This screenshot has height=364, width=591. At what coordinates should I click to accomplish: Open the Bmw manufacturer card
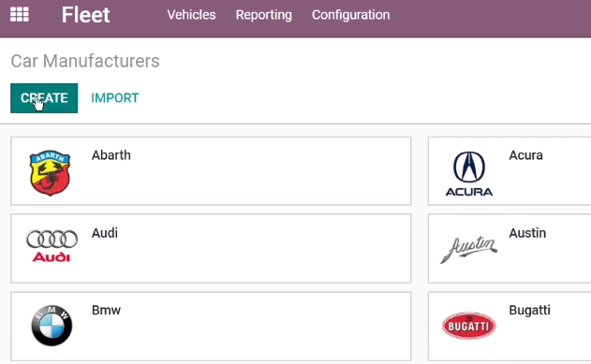(x=211, y=327)
